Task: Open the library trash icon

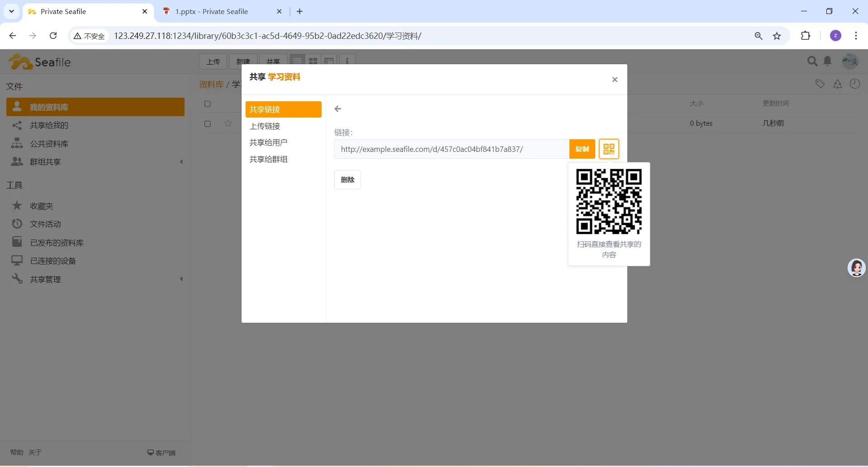Action: 838,84
